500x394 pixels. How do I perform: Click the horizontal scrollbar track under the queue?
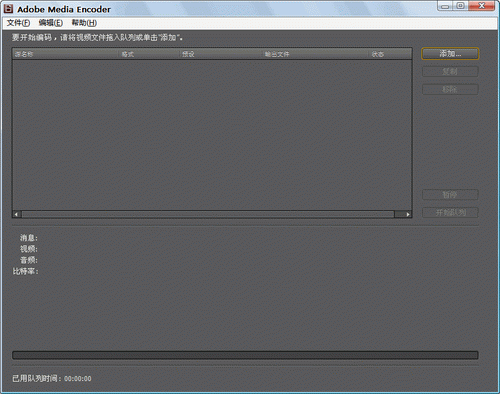tap(208, 214)
